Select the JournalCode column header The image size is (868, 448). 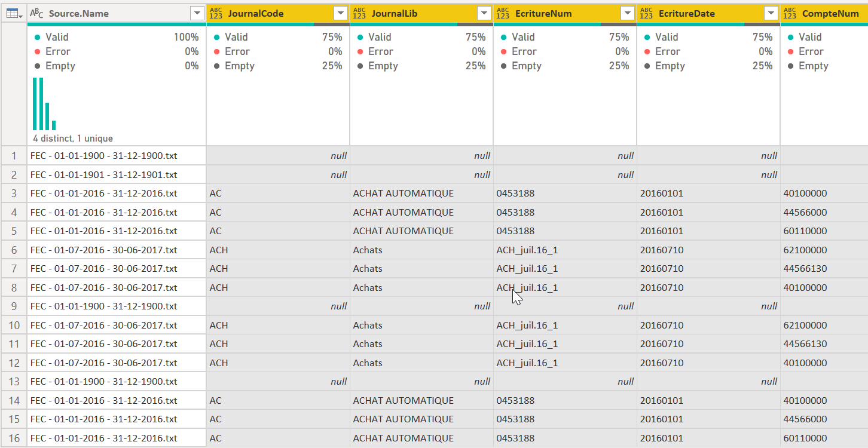278,13
